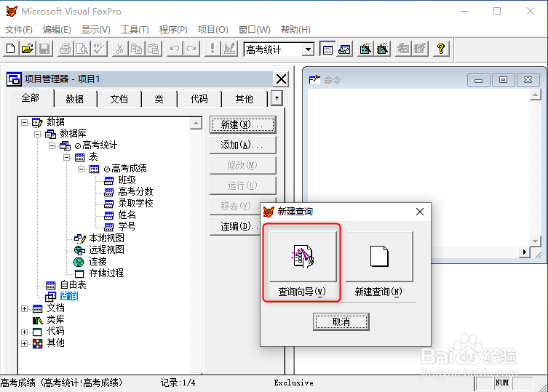Image resolution: width=548 pixels, height=392 pixels.
Task: Collapse the 高考统计 database node
Action: (x=52, y=145)
